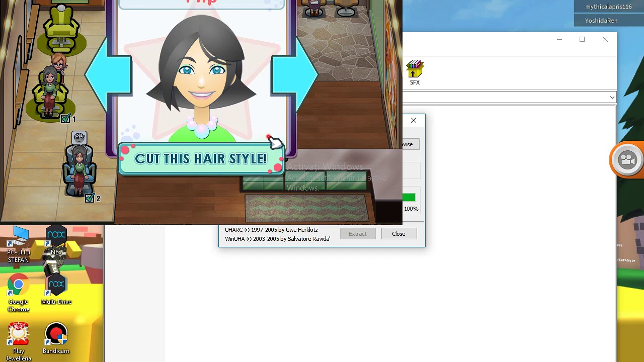
Task: Click the empty yellow salon chair
Action: tap(61, 28)
